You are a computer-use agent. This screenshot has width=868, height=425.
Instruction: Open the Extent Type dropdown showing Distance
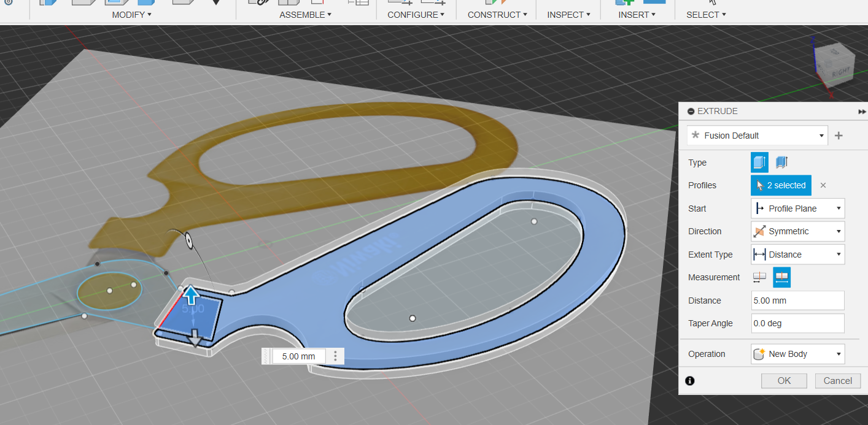[x=797, y=255]
